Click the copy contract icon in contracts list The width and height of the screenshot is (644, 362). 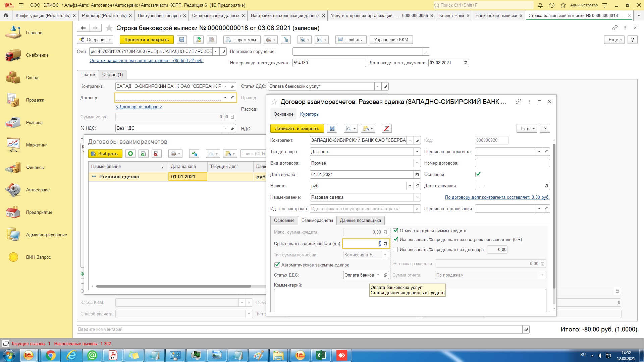143,154
